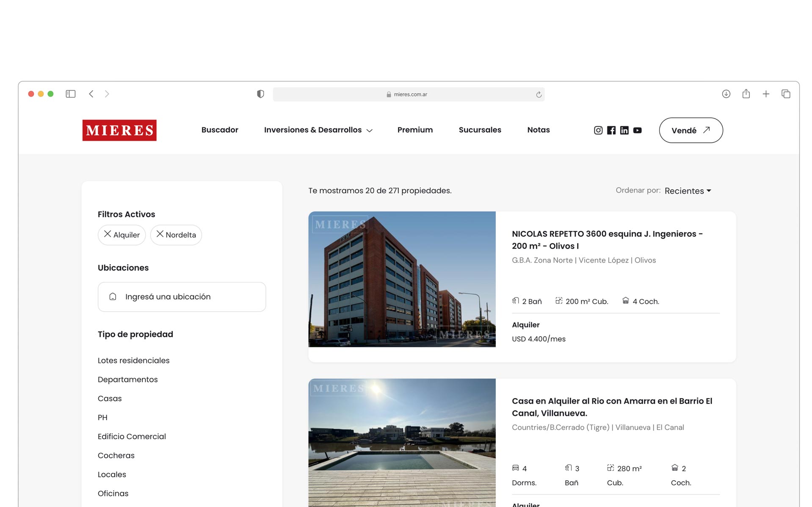Open the Mieres Instagram profile icon
Screen dimensions: 812x507
pos(598,130)
